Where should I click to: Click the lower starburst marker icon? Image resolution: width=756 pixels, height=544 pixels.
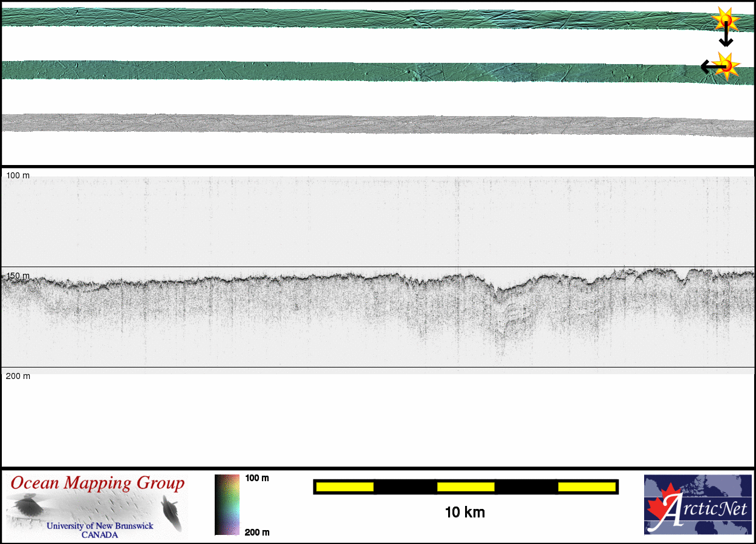(x=726, y=65)
